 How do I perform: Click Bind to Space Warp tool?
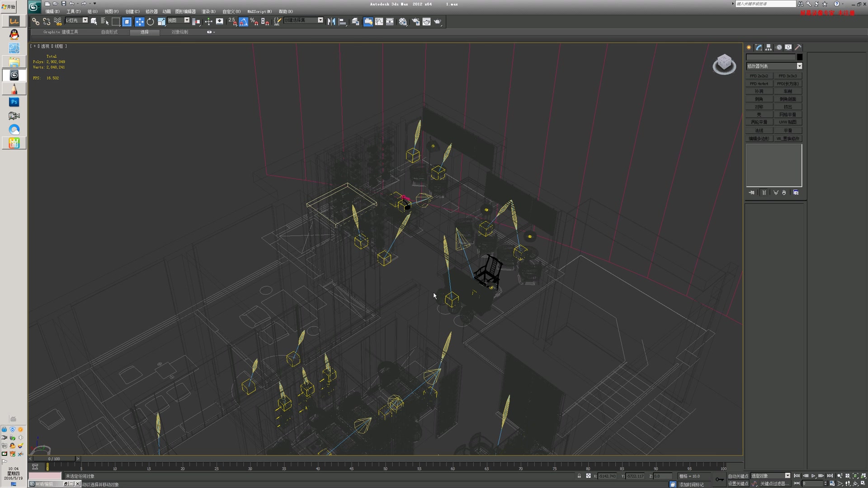pos(57,21)
